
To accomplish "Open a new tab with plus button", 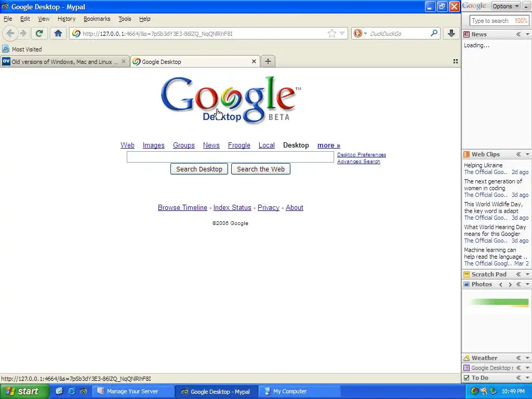I will click(x=268, y=61).
